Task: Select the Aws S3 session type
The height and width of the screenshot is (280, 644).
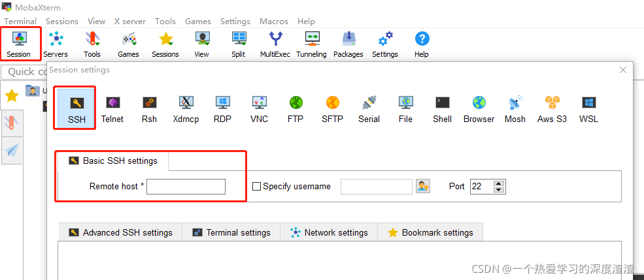Action: coord(552,109)
